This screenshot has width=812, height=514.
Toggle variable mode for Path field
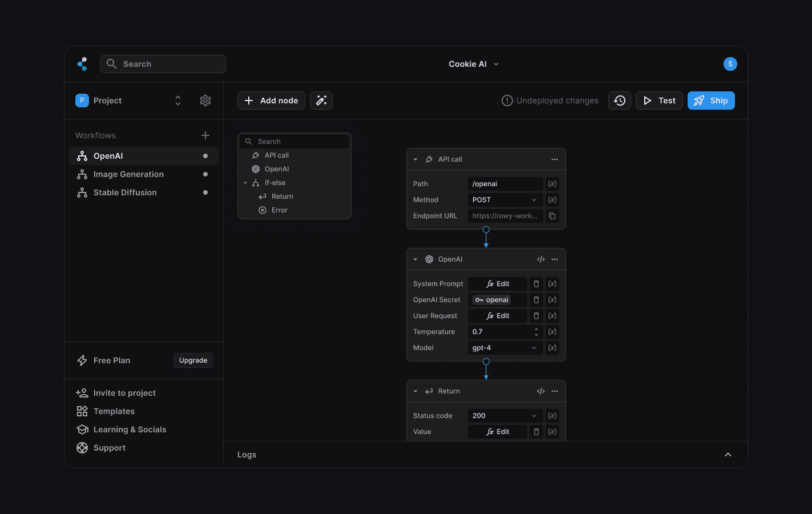pos(552,184)
